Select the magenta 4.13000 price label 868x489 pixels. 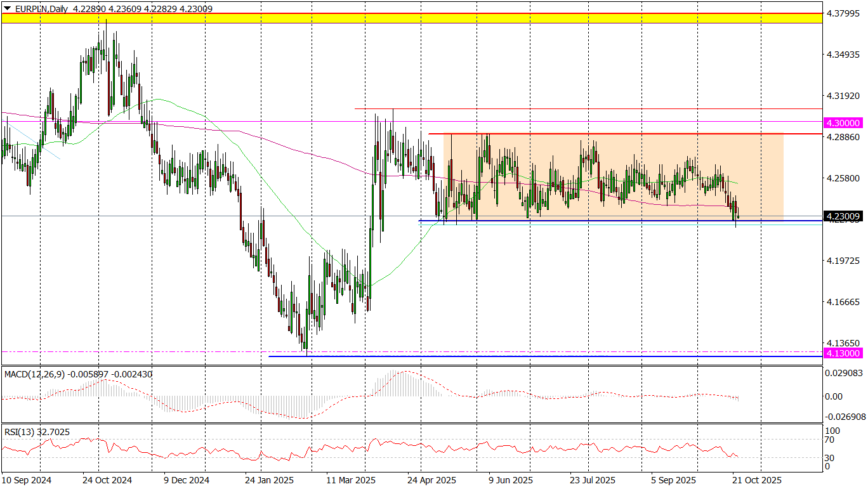coord(843,353)
